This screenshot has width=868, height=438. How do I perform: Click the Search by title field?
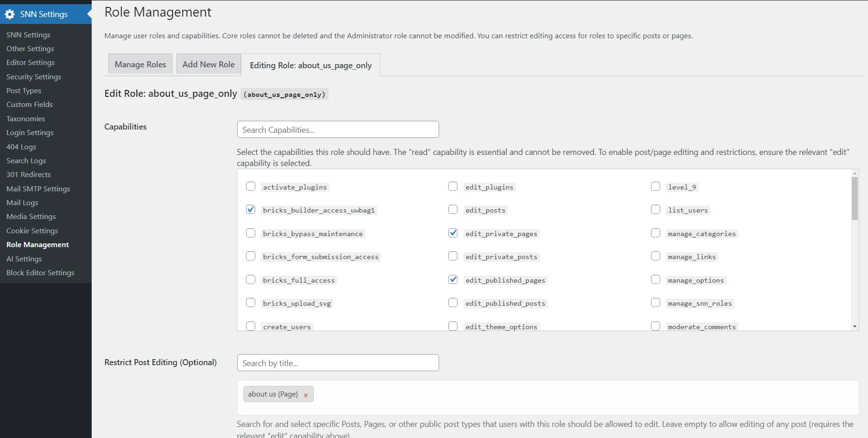point(338,363)
